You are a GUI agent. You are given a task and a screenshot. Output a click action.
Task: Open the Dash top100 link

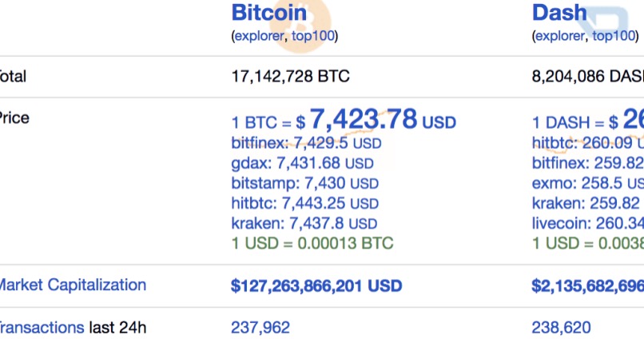[x=614, y=36]
